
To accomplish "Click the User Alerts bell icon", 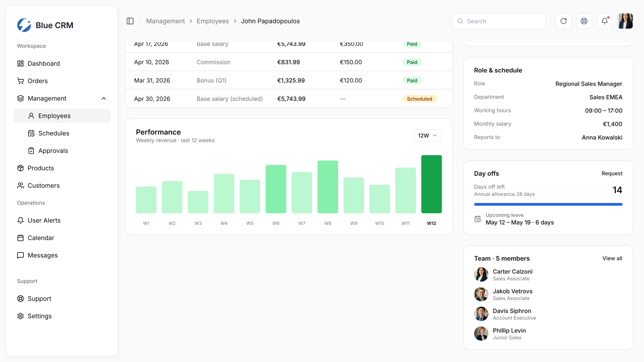I will (20, 220).
